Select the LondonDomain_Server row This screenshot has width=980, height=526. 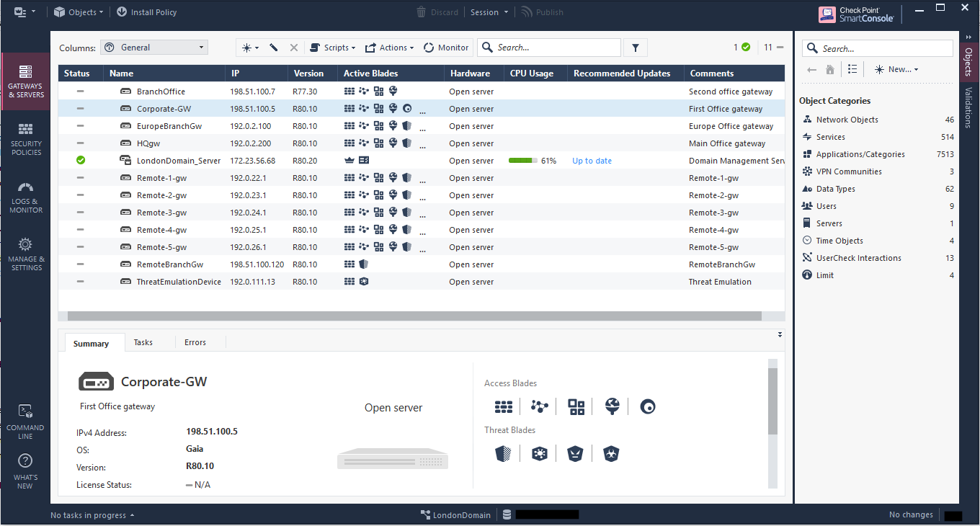click(x=422, y=161)
